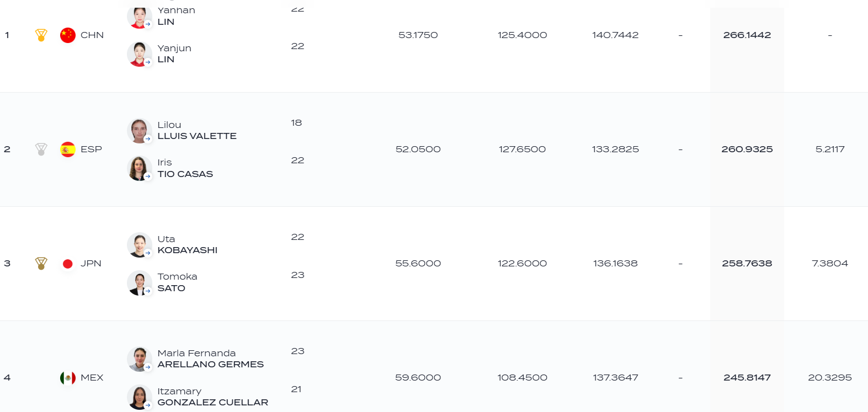Open Uta KOBAYASHI's profile photo

point(140,245)
